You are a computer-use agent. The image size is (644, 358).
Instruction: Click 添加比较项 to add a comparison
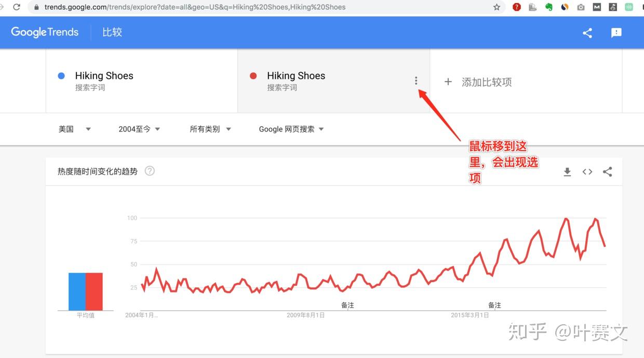(479, 82)
